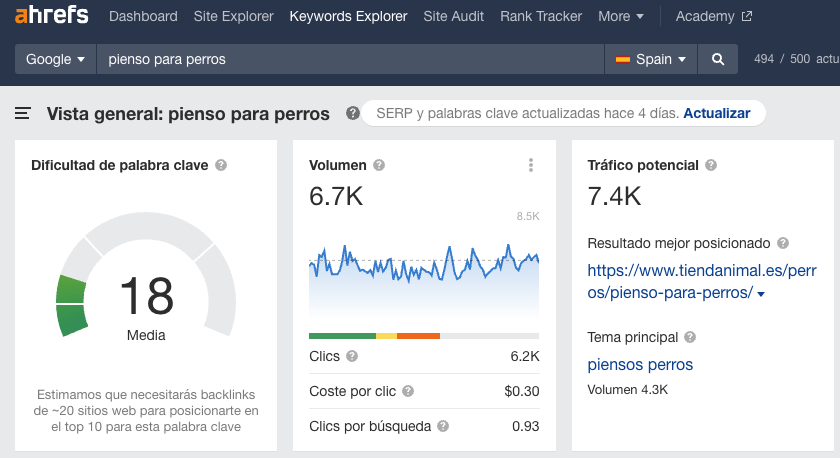Open the hamburger menu beside Vista general
840x458 pixels.
[23, 114]
